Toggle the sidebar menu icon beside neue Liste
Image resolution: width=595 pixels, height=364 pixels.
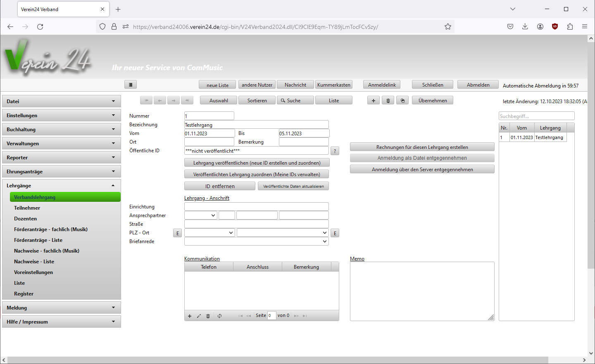pos(131,85)
